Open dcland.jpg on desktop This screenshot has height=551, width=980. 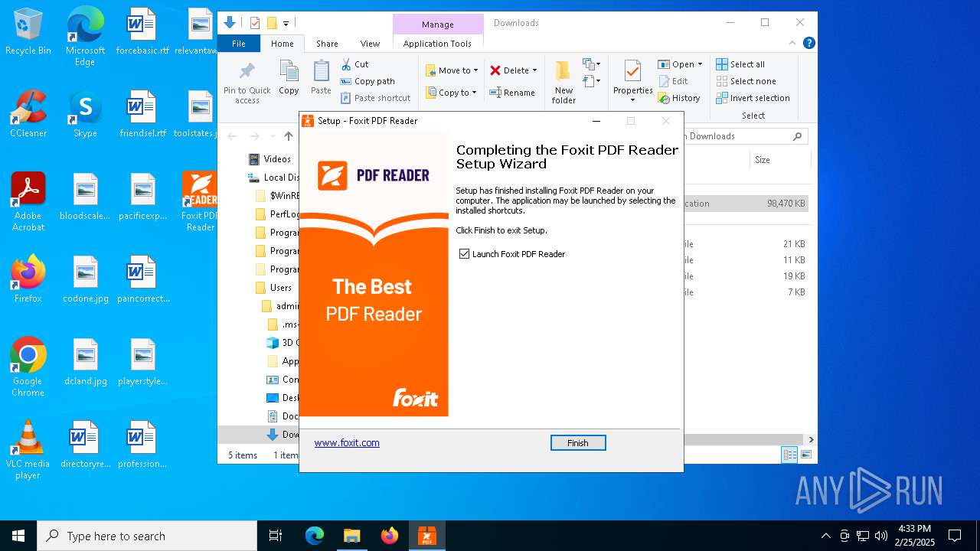[x=85, y=363]
